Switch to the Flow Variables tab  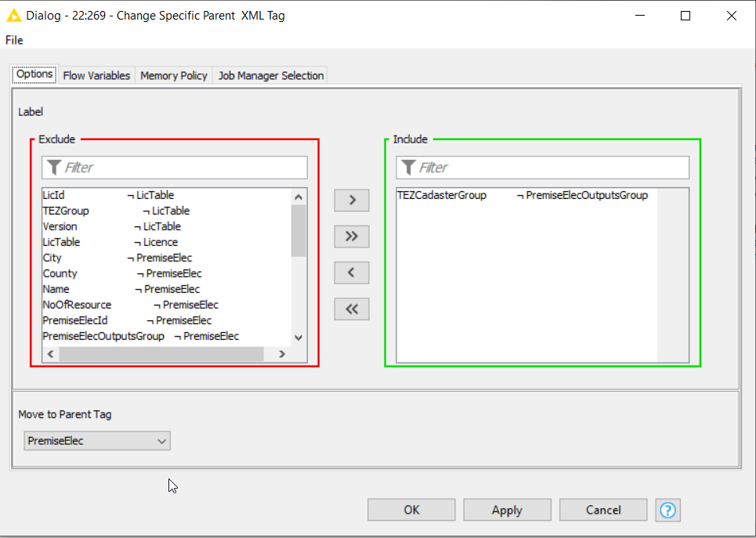click(96, 75)
